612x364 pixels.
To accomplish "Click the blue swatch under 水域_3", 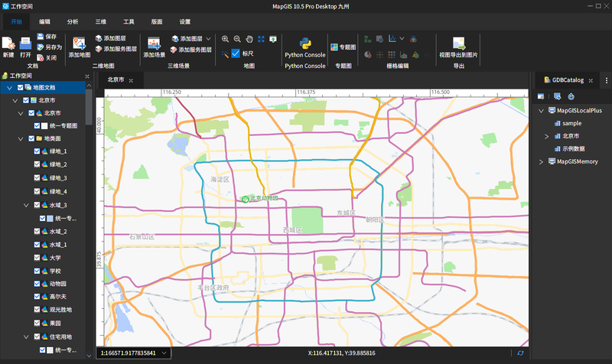I will pos(50,219).
